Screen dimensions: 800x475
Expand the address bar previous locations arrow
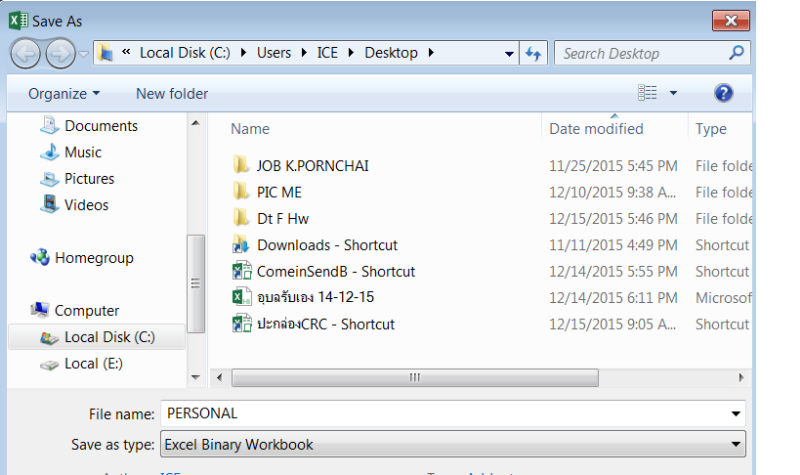509,53
